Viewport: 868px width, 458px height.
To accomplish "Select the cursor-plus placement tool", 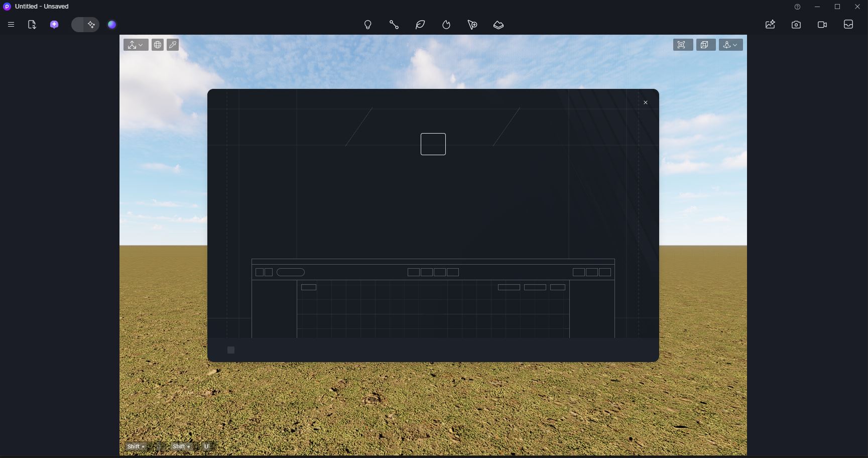I will point(472,25).
